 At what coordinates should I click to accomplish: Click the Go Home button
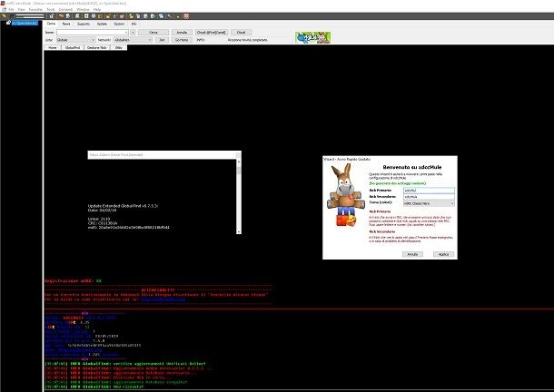(x=182, y=40)
